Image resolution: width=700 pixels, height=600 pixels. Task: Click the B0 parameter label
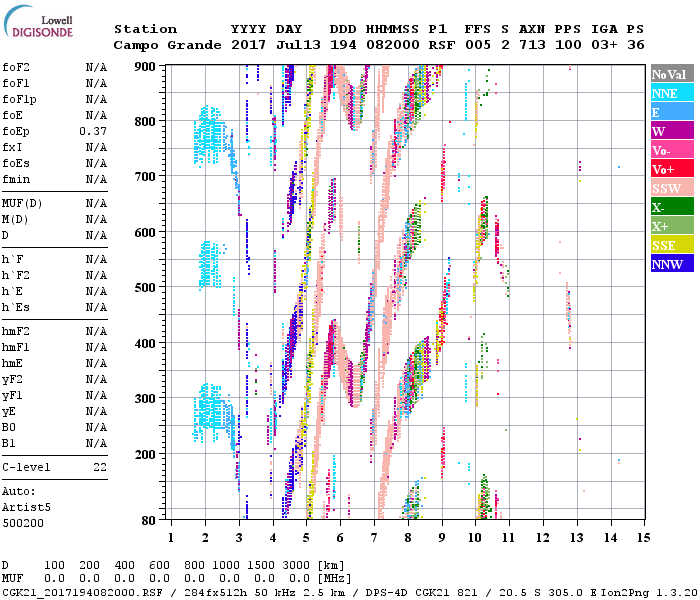click(9, 427)
